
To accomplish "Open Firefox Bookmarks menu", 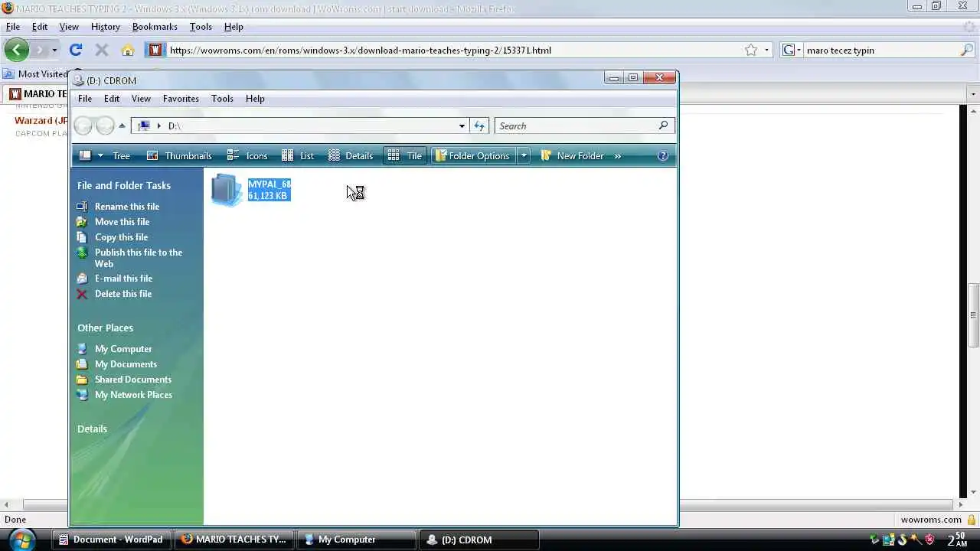I will [155, 27].
